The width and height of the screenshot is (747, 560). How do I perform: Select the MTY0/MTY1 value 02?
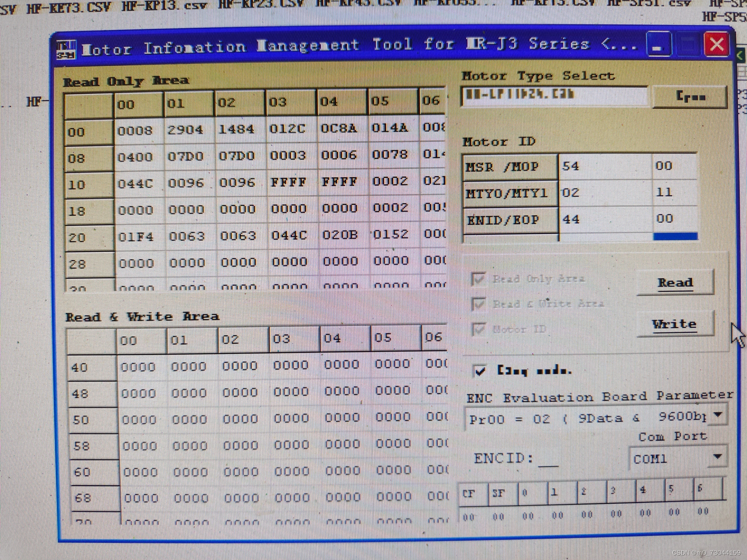[605, 193]
